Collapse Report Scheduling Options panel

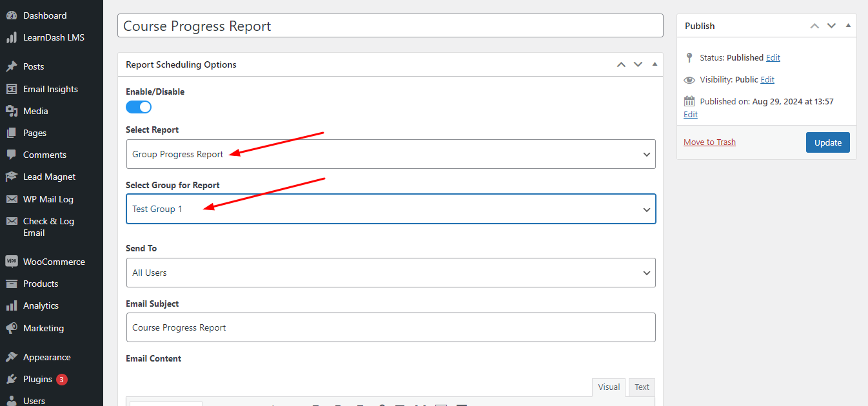point(655,64)
